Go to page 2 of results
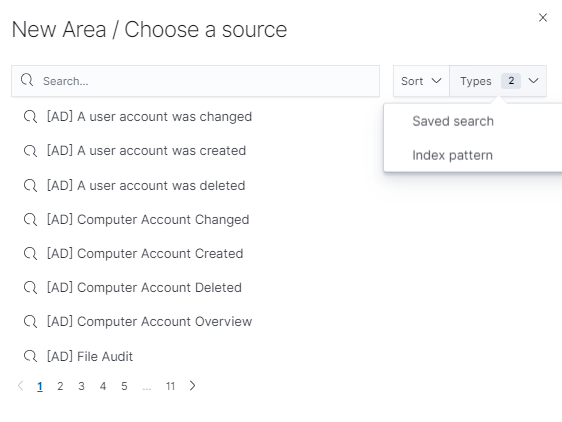 tap(60, 386)
